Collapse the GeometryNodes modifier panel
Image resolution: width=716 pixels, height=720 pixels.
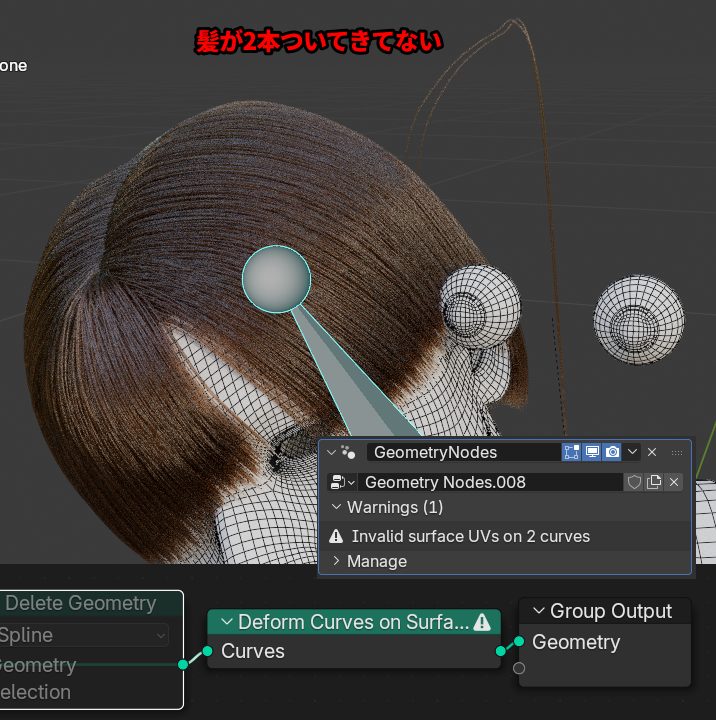332,452
